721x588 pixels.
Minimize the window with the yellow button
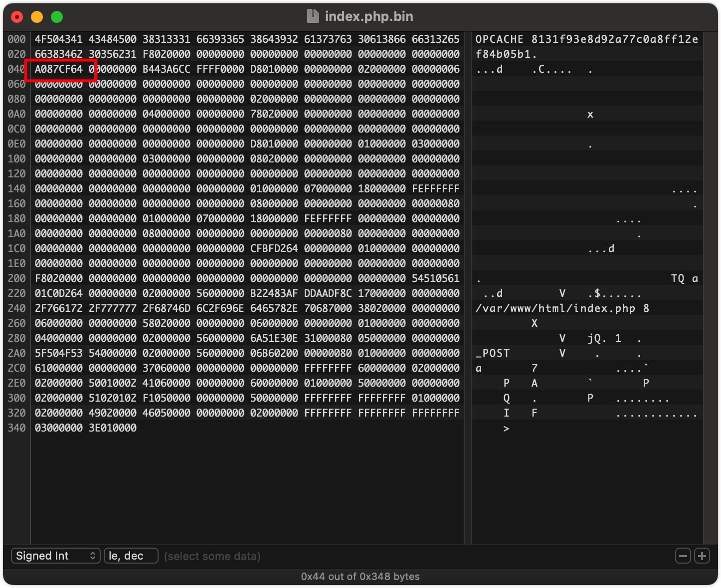coord(37,17)
